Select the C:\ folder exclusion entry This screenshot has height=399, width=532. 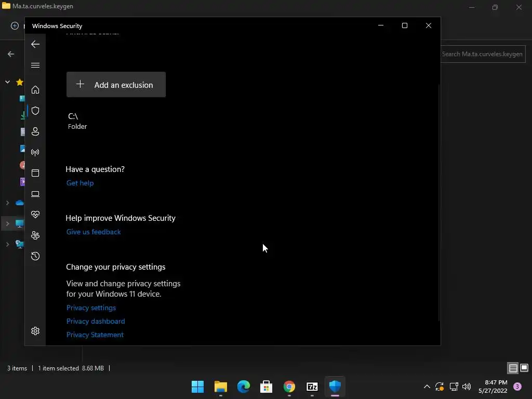[x=77, y=121]
